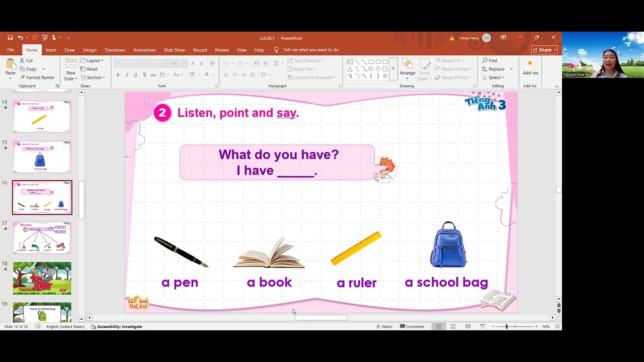Click the Paste clipboard icon
The width and height of the screenshot is (644, 362).
[10, 64]
